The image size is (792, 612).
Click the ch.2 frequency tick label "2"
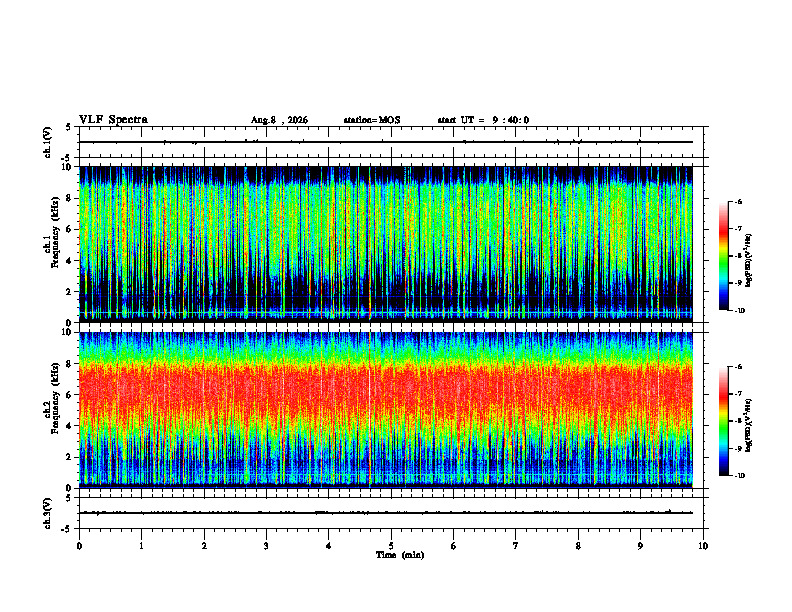point(70,457)
